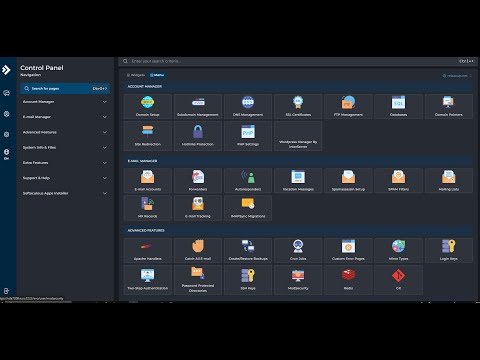Open Site Redirection
480x360 pixels.
point(148,136)
